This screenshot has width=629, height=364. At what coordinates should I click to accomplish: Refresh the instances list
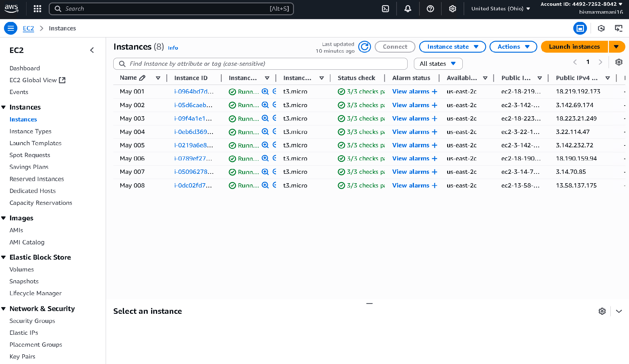[x=365, y=47]
